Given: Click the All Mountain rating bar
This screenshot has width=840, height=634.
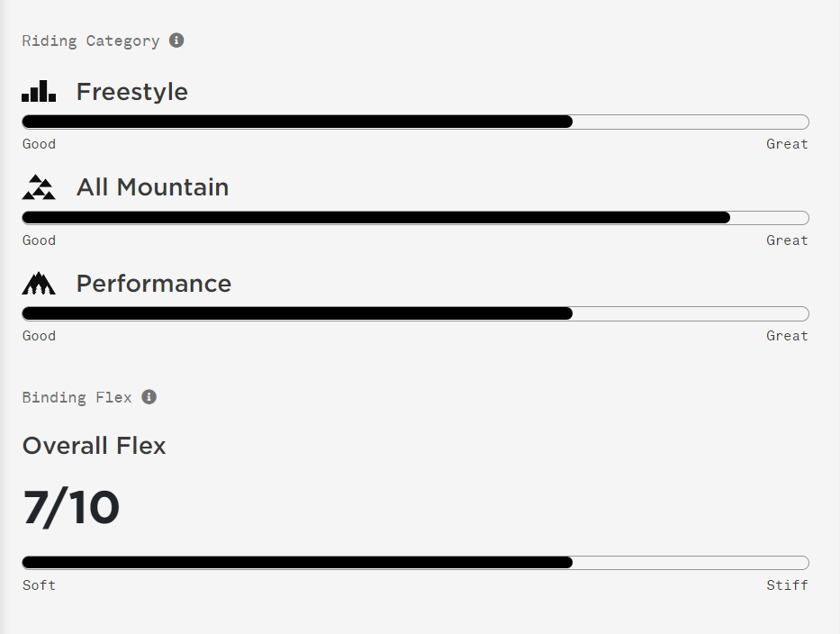Looking at the screenshot, I should click(415, 218).
